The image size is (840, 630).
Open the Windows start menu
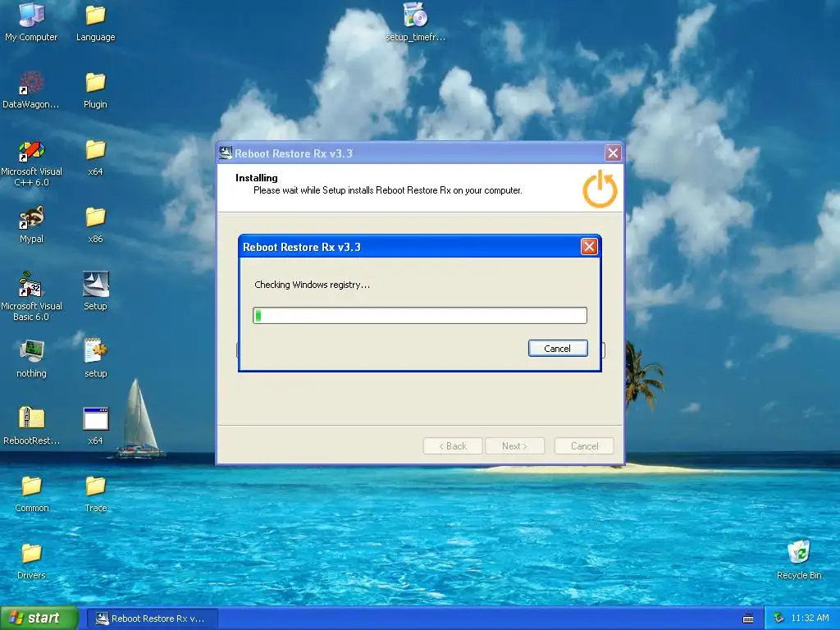pos(39,619)
